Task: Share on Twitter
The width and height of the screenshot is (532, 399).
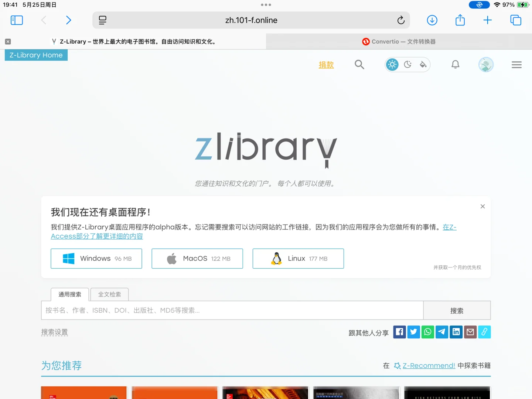Action: (x=413, y=332)
